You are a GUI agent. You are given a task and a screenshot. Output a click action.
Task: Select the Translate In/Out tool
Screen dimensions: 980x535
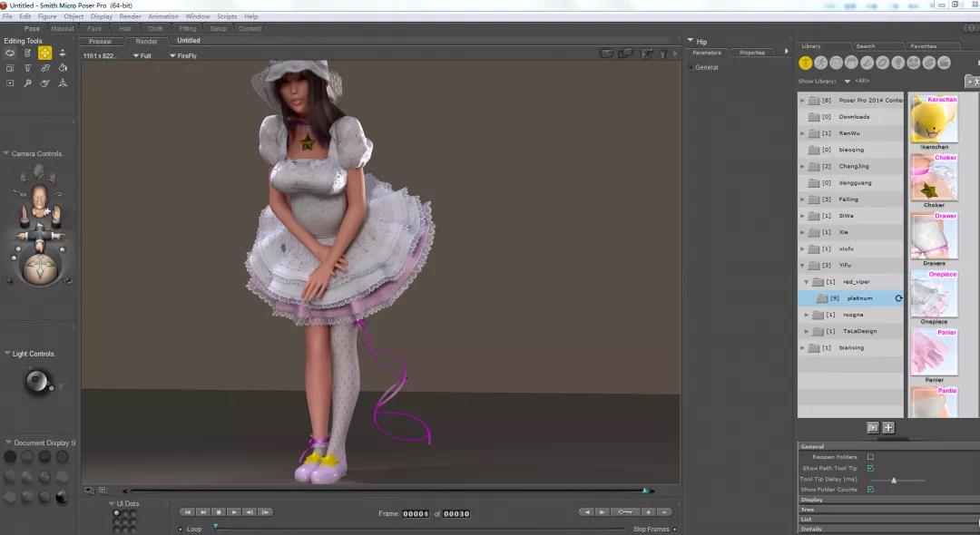tap(63, 53)
